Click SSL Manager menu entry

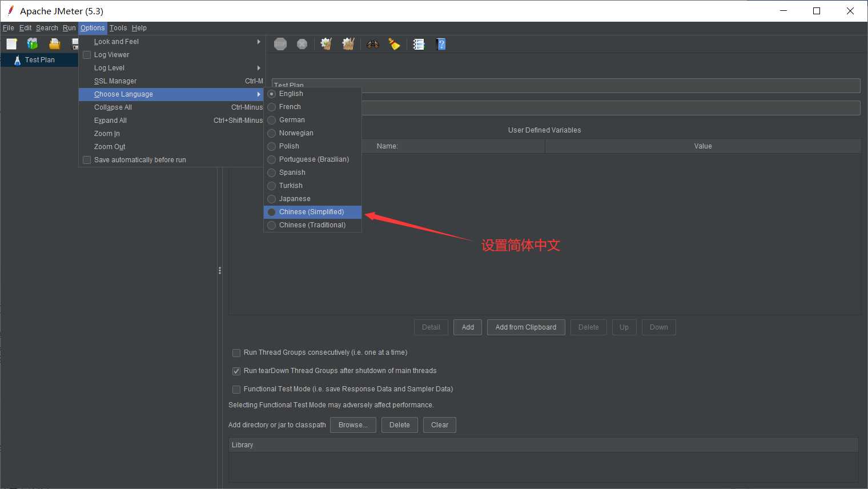pos(171,81)
